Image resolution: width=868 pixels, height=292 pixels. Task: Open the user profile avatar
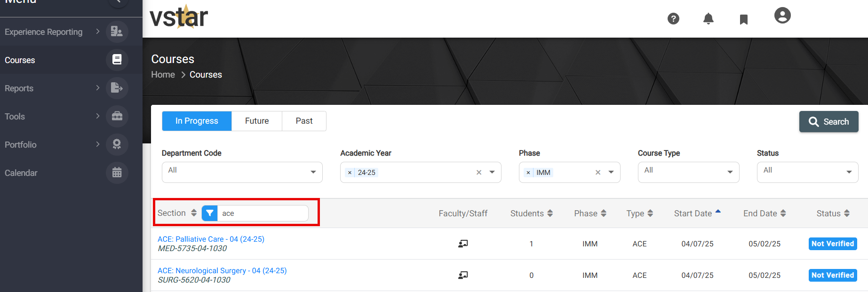coord(782,16)
